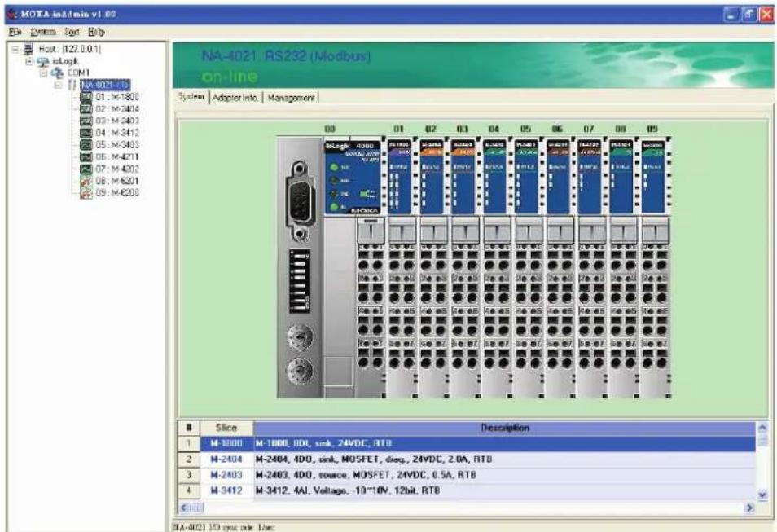Image resolution: width=777 pixels, height=532 pixels.
Task: Click the slot 08 module in rack image
Action: (622, 268)
